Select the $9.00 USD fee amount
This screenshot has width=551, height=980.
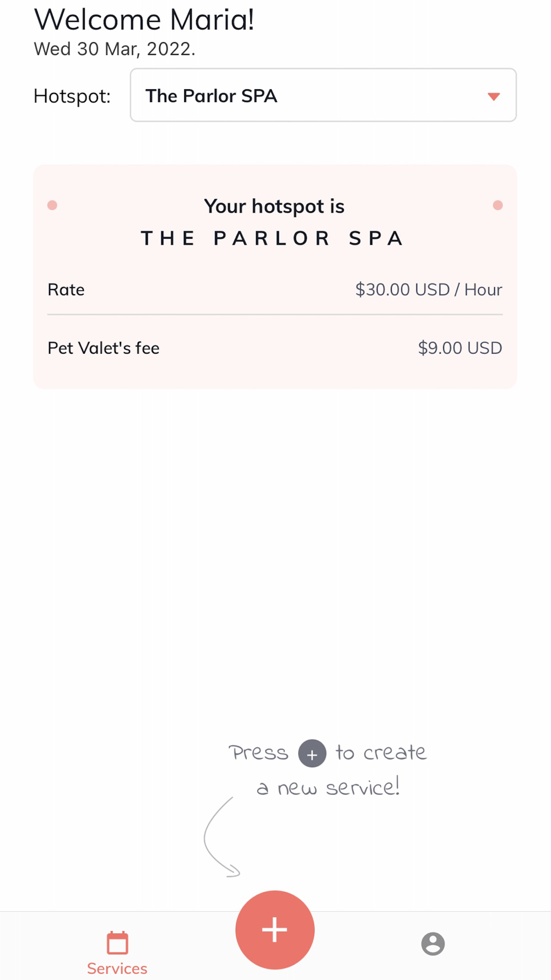(x=460, y=348)
